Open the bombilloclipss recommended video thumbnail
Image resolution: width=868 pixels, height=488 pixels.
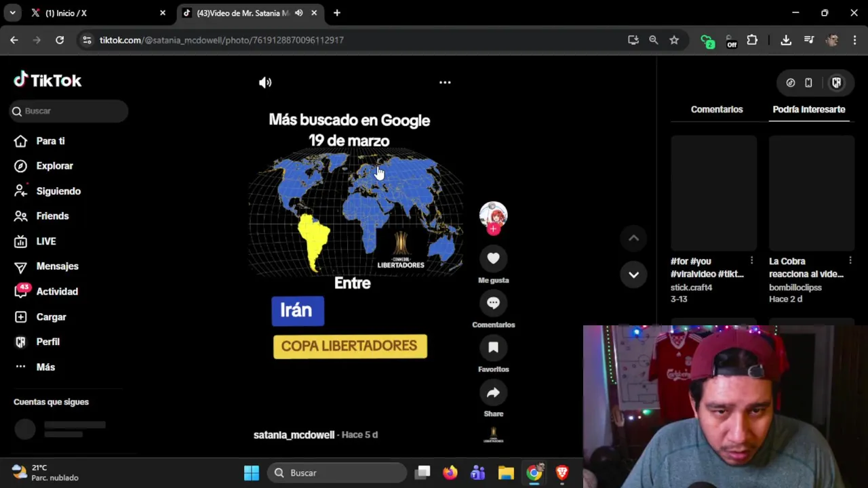[x=812, y=193]
